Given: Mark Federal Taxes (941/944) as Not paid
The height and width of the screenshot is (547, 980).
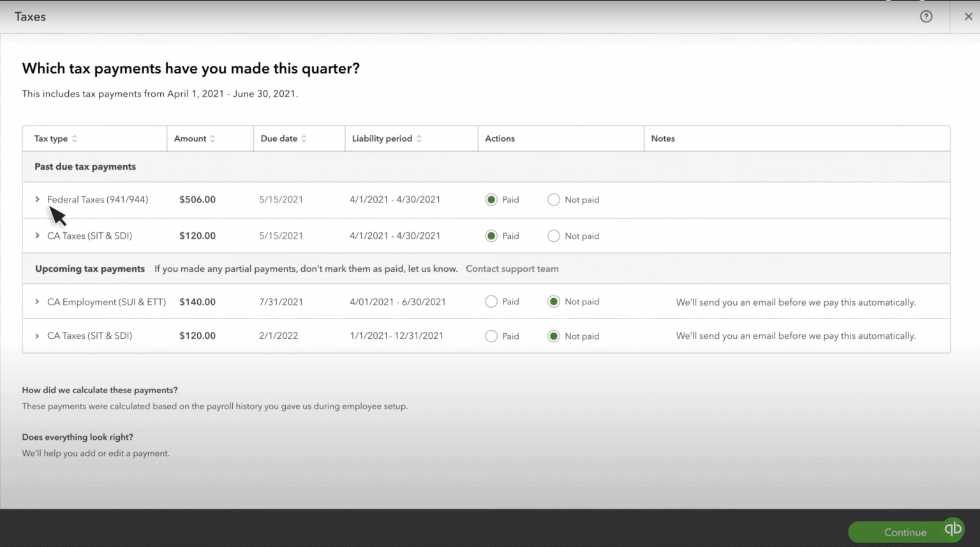Looking at the screenshot, I should pos(553,200).
